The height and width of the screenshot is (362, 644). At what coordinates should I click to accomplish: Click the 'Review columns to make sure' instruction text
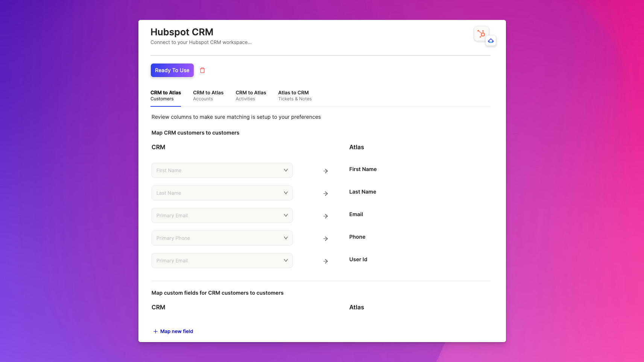click(x=236, y=117)
